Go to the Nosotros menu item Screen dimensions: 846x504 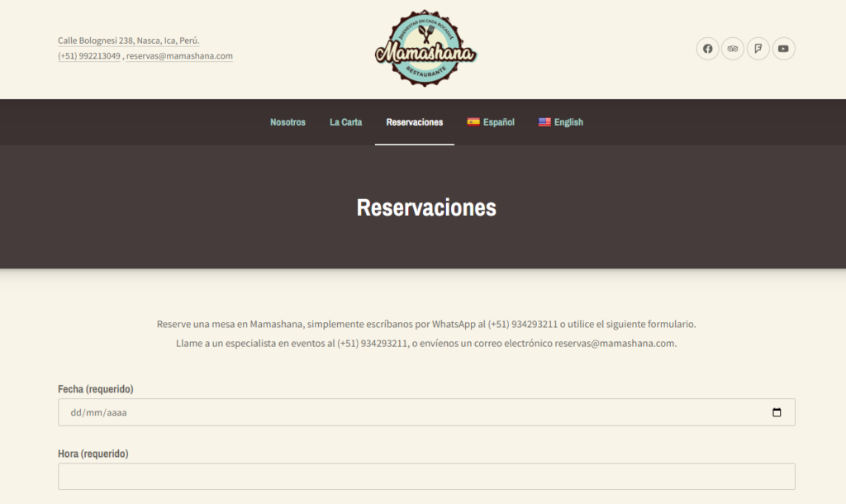pos(288,122)
